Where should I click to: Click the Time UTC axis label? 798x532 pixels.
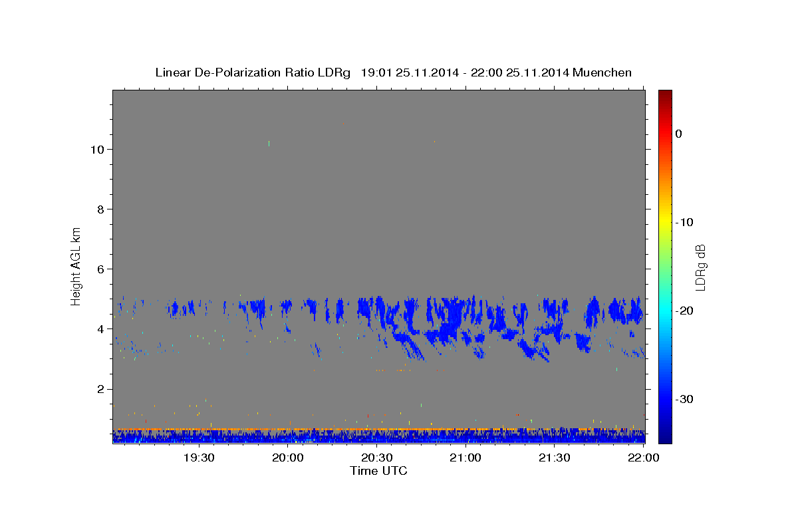coord(378,471)
